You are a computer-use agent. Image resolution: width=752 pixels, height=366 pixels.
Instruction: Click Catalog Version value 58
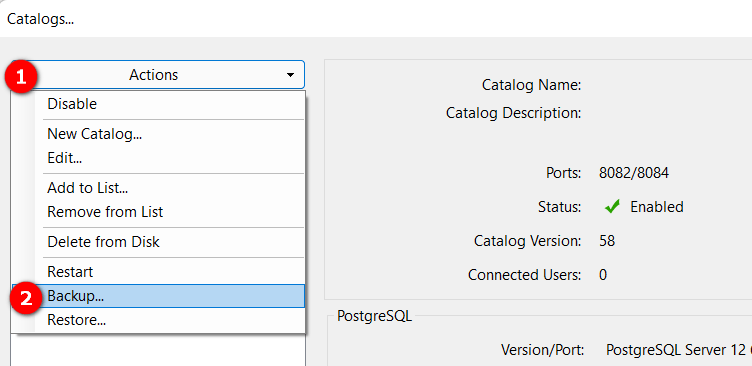pos(607,240)
